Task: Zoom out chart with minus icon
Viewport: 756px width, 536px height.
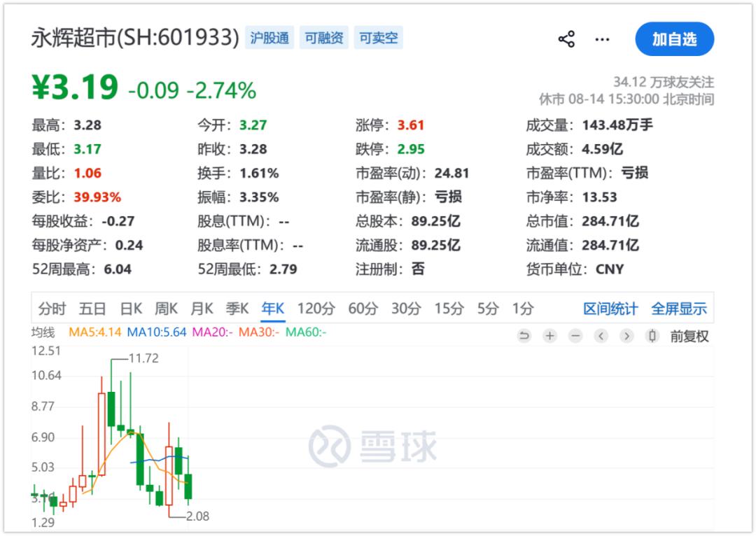Action: pyautogui.click(x=575, y=335)
